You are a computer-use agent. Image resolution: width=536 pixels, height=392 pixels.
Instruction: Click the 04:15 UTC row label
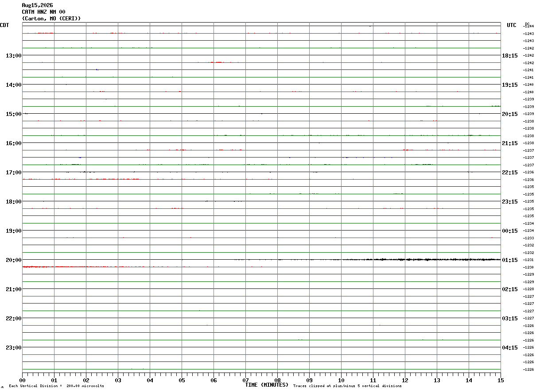click(x=510, y=347)
